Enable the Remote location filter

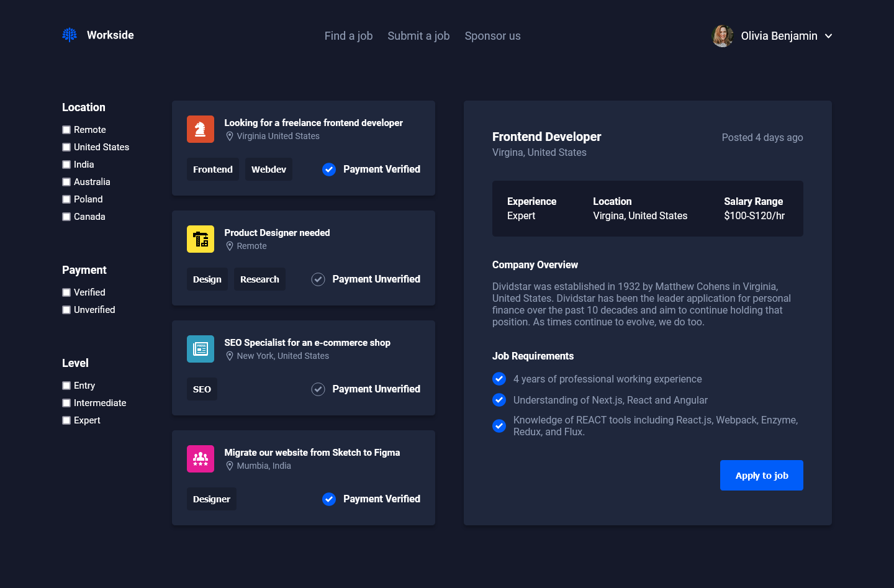tap(66, 129)
